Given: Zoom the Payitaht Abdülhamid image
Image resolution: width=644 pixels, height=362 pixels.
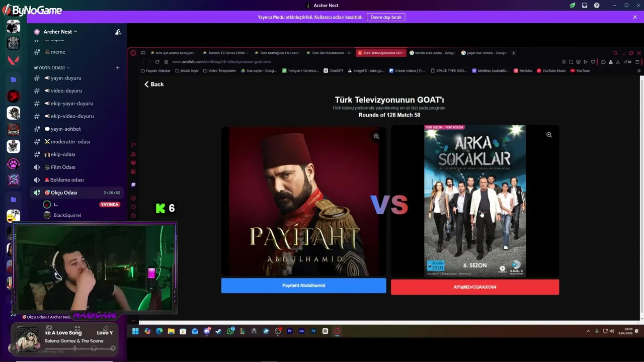Looking at the screenshot, I should click(376, 136).
